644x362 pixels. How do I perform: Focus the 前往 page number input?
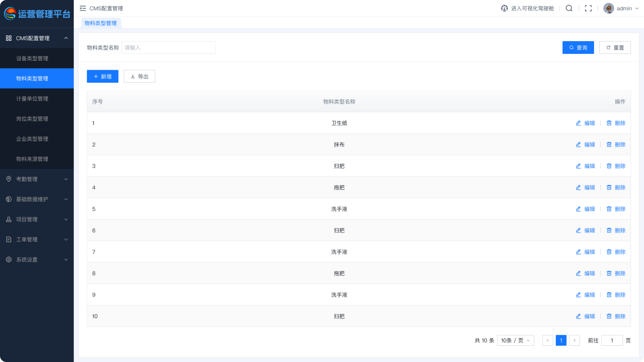pyautogui.click(x=612, y=341)
